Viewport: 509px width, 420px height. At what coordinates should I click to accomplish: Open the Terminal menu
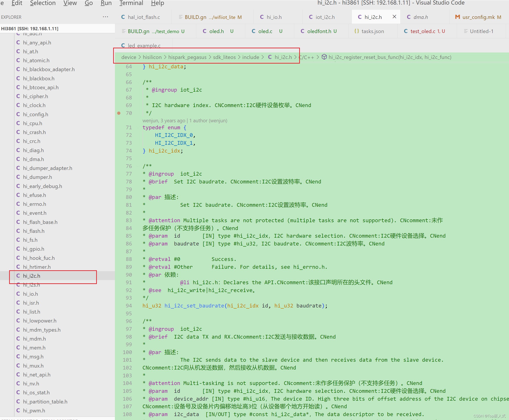pyautogui.click(x=131, y=3)
